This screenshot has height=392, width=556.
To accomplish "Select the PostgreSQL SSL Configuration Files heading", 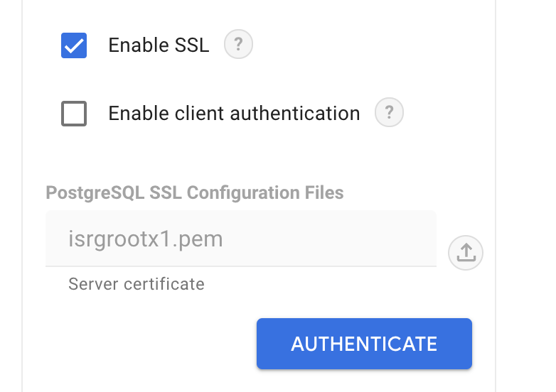I will (195, 193).
